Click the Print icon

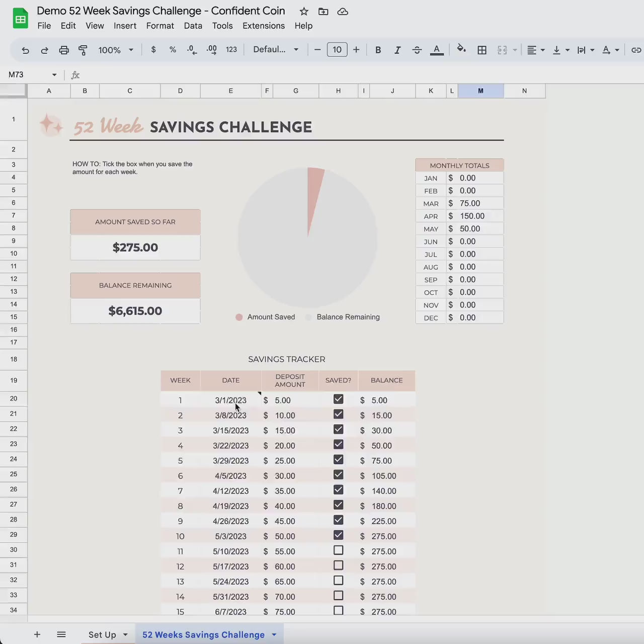tap(64, 50)
